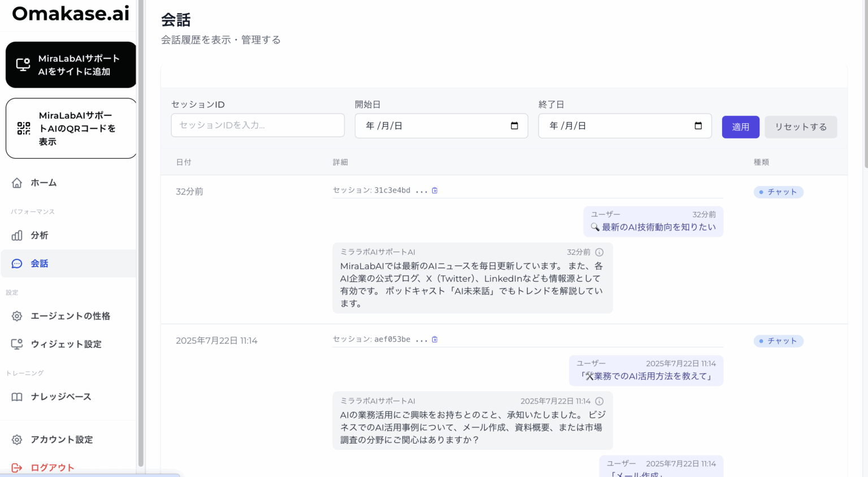Copy session ID 31c3e4bd icon
Screen dimensions: 868x477
click(x=435, y=190)
